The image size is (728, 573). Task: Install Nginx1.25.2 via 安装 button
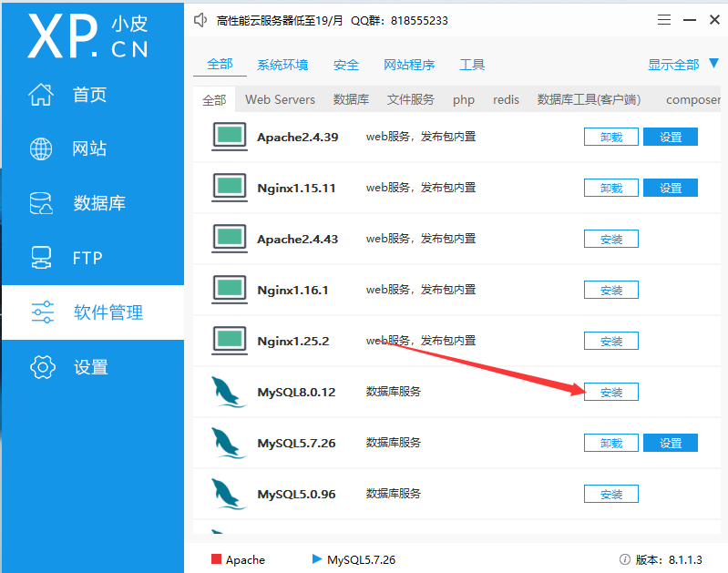[x=611, y=341]
